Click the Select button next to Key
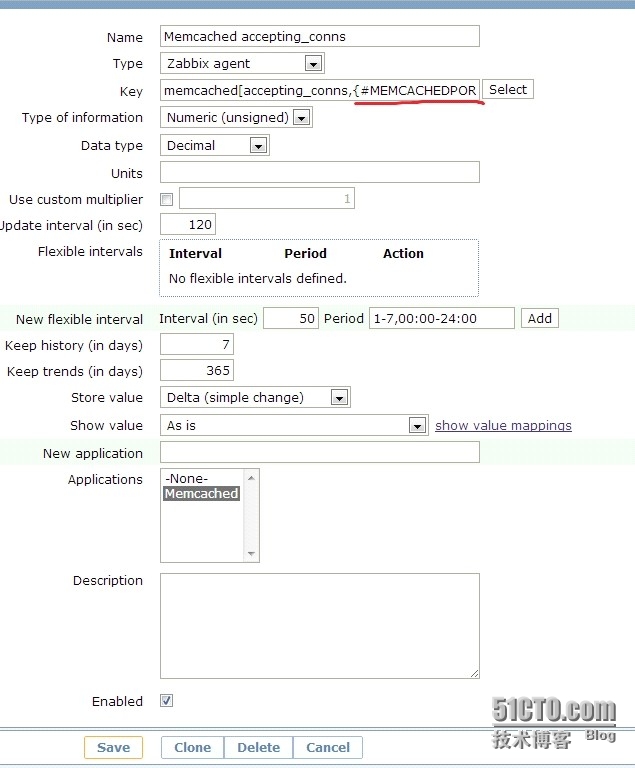This screenshot has height=768, width=635. point(508,90)
